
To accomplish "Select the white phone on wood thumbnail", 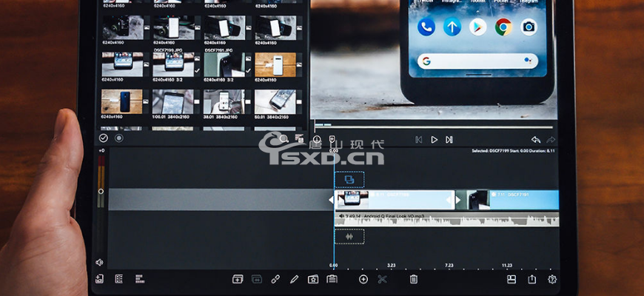I will [x=275, y=64].
